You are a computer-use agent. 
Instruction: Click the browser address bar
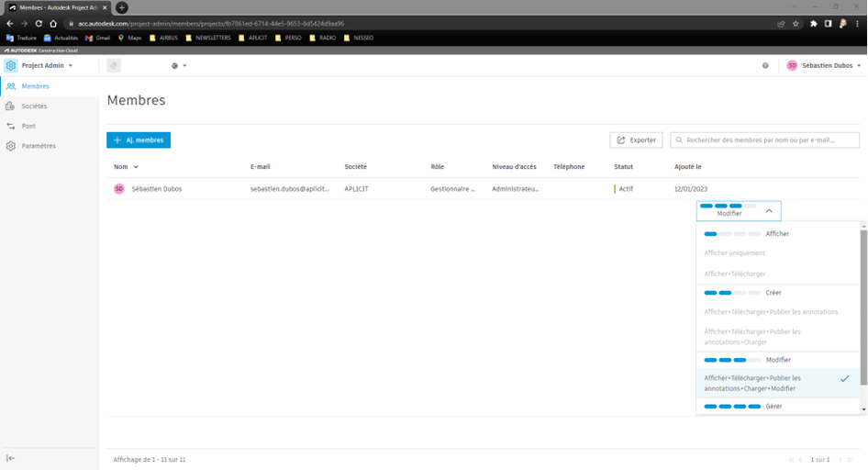pos(421,24)
